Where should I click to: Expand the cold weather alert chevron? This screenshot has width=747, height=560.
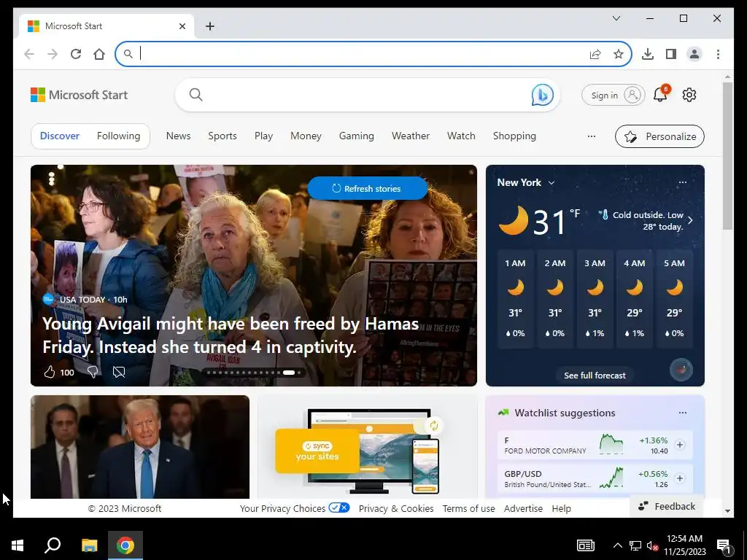pos(690,220)
